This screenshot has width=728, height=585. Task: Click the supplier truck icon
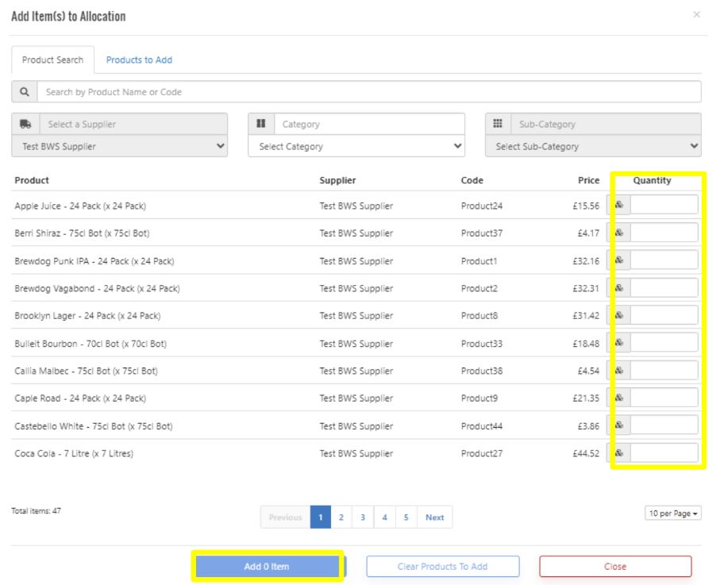(x=25, y=124)
